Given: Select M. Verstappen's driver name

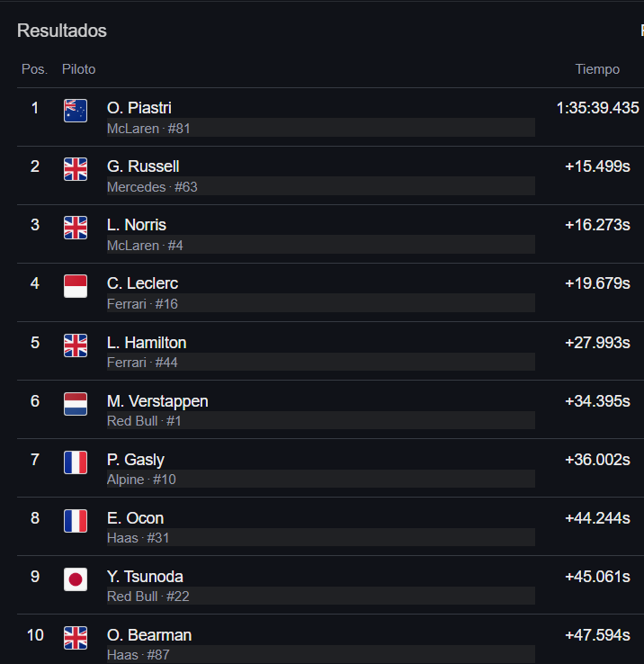Looking at the screenshot, I should 157,401.
